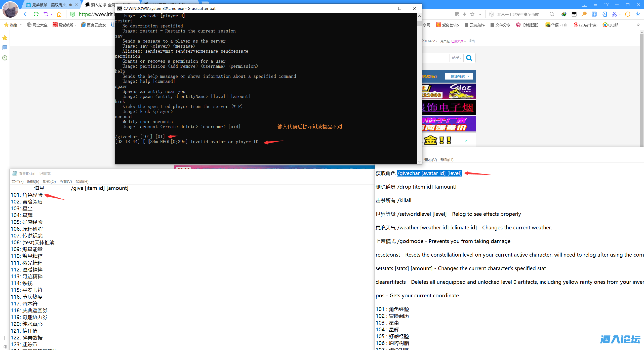Click the QR code icon in address bar

coord(457,14)
